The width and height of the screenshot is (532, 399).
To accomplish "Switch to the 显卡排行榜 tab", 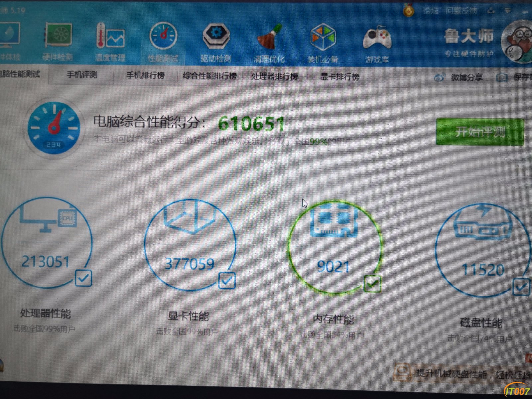I will coord(340,77).
